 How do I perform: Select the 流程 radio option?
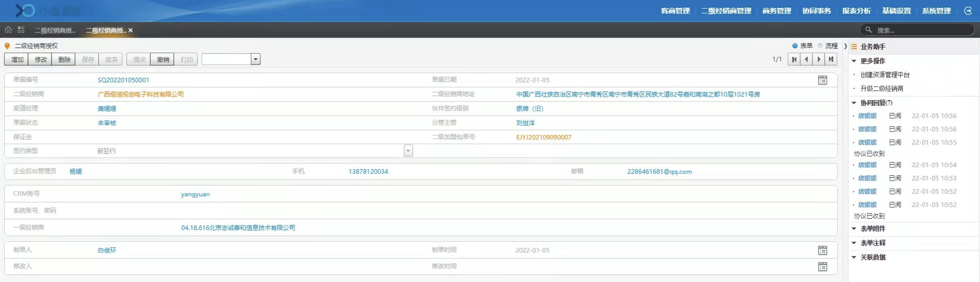(820, 46)
